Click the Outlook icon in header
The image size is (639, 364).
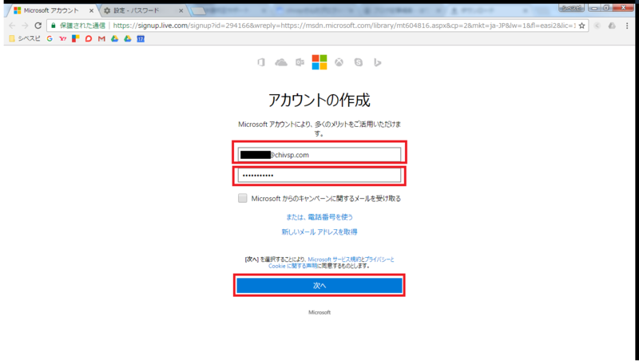(x=300, y=62)
